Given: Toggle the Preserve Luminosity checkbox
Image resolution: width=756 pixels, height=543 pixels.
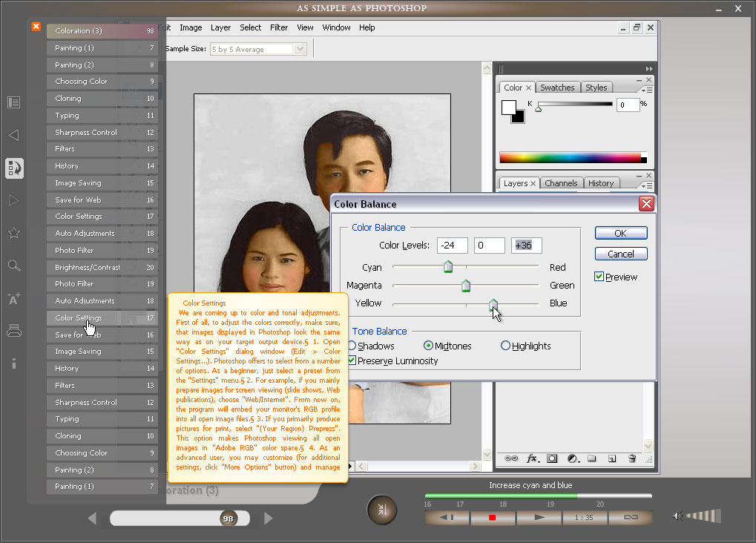Looking at the screenshot, I should [352, 361].
